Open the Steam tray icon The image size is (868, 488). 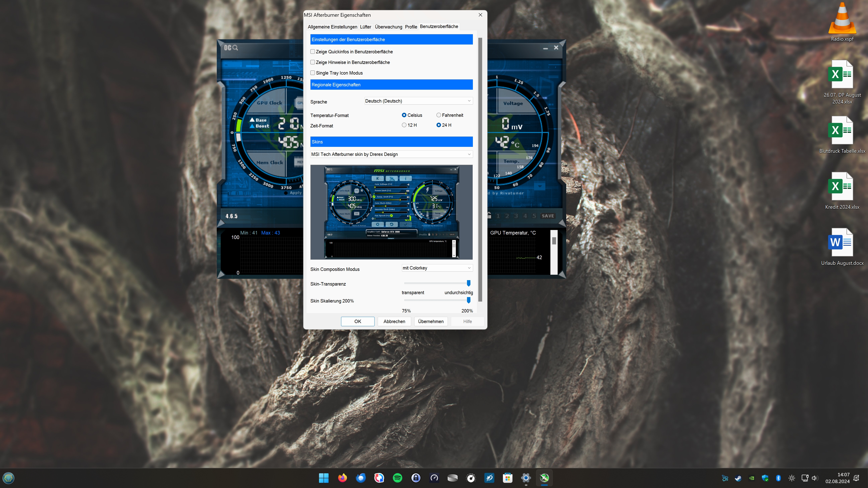[738, 478]
